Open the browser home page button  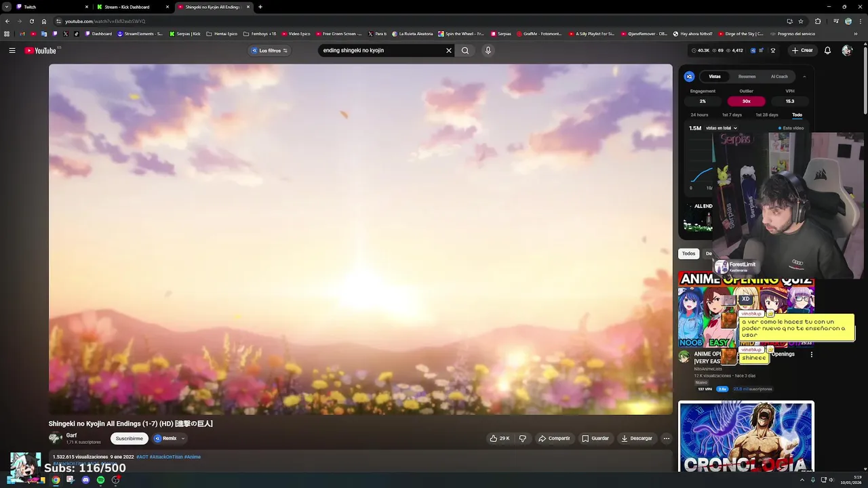coord(44,21)
